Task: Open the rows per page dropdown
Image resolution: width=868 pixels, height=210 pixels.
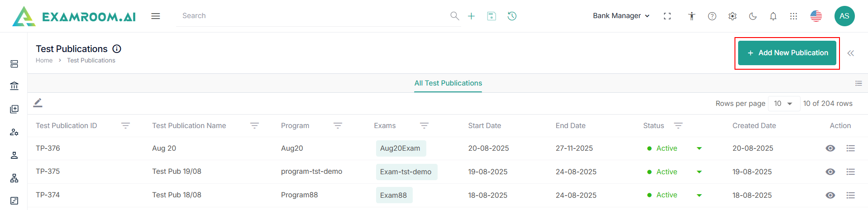Action: click(783, 104)
